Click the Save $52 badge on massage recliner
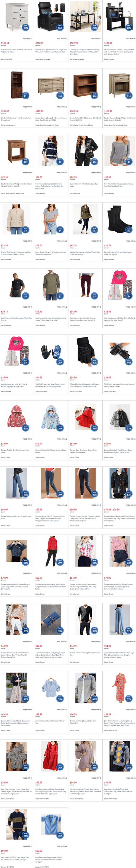Screen dimensions: 136x868 pyautogui.click(x=60, y=27)
